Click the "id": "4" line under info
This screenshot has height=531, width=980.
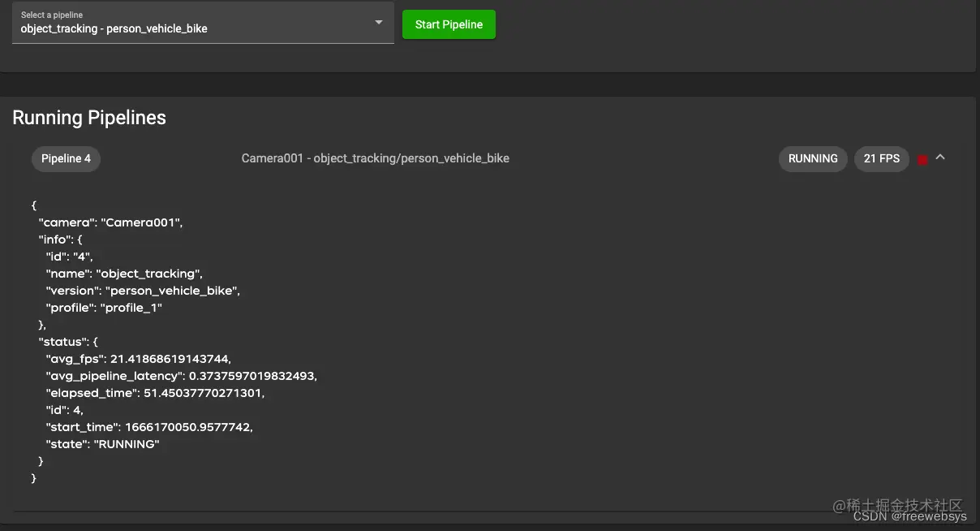point(70,257)
